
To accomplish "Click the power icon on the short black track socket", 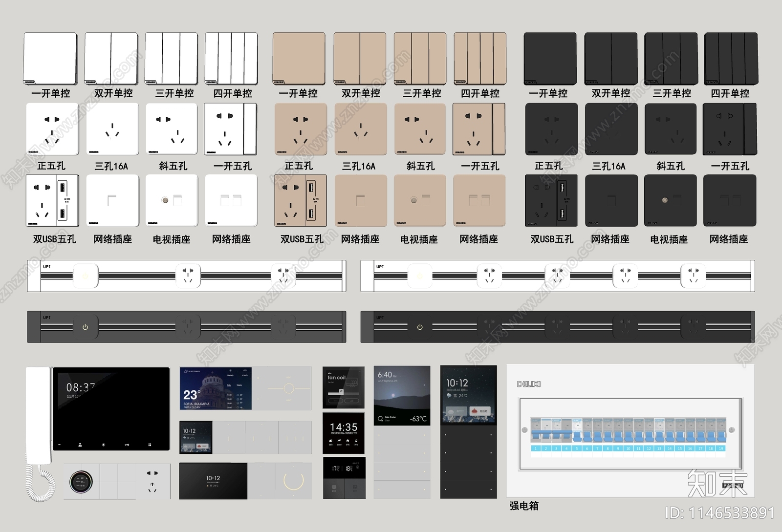I will click(x=85, y=327).
